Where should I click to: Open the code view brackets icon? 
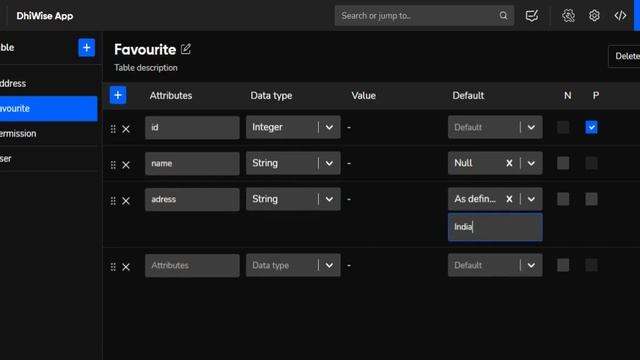click(x=620, y=16)
